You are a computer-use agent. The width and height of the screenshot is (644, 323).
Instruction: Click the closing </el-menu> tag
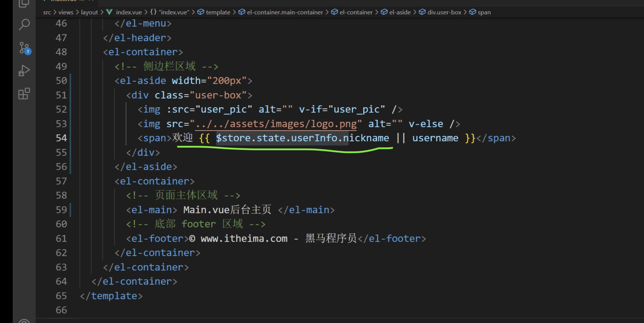143,23
